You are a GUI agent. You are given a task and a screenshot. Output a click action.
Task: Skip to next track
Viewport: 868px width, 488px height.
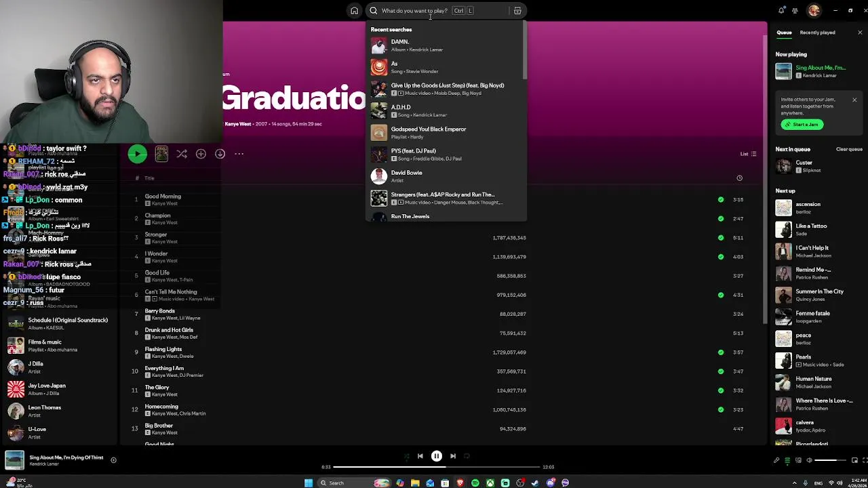tap(453, 456)
